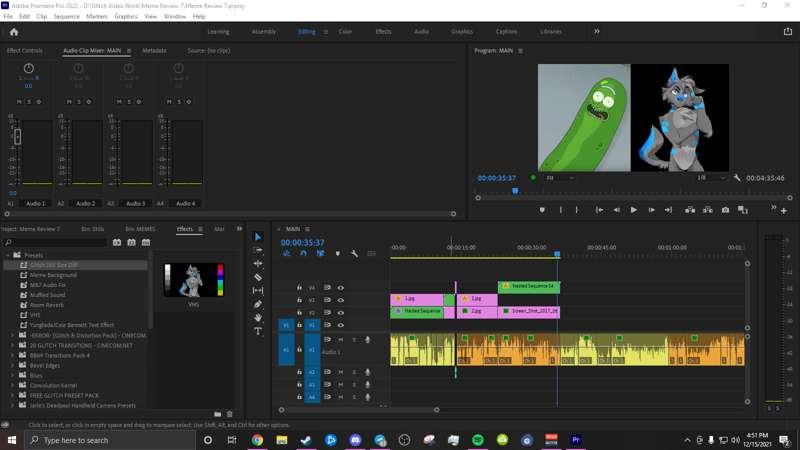Select the Track Select Forward tool
The image size is (800, 450).
coord(258,250)
